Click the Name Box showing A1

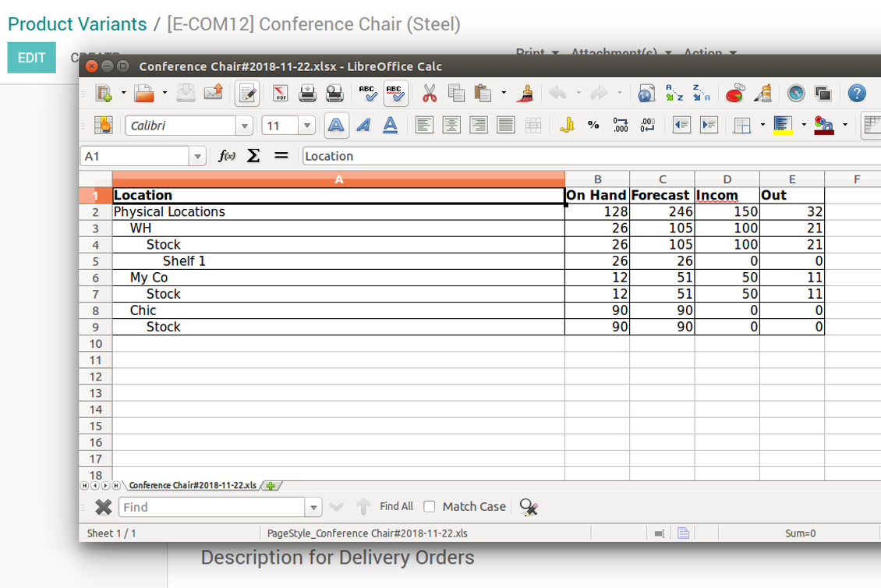click(x=136, y=156)
